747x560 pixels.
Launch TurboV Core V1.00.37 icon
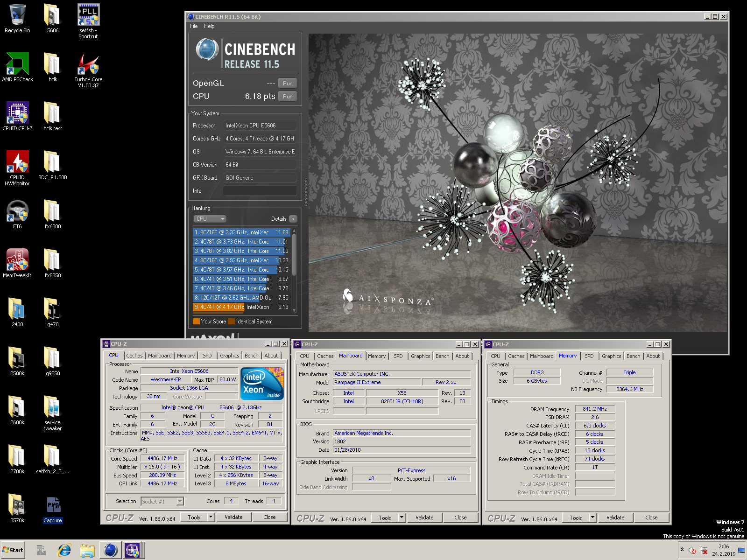point(88,70)
